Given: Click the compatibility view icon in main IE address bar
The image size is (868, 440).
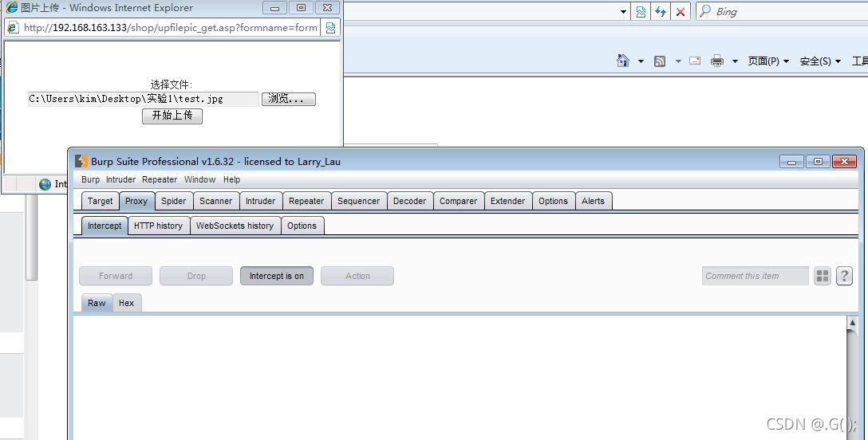Looking at the screenshot, I should (641, 12).
